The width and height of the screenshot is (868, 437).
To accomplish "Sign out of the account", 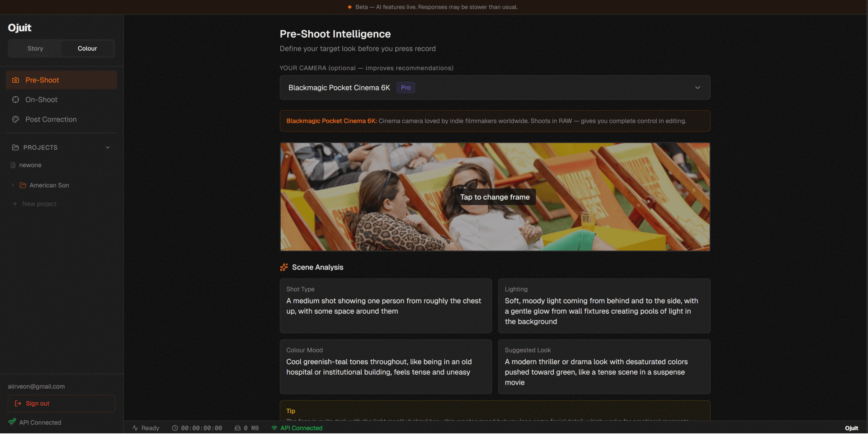I will pos(61,404).
